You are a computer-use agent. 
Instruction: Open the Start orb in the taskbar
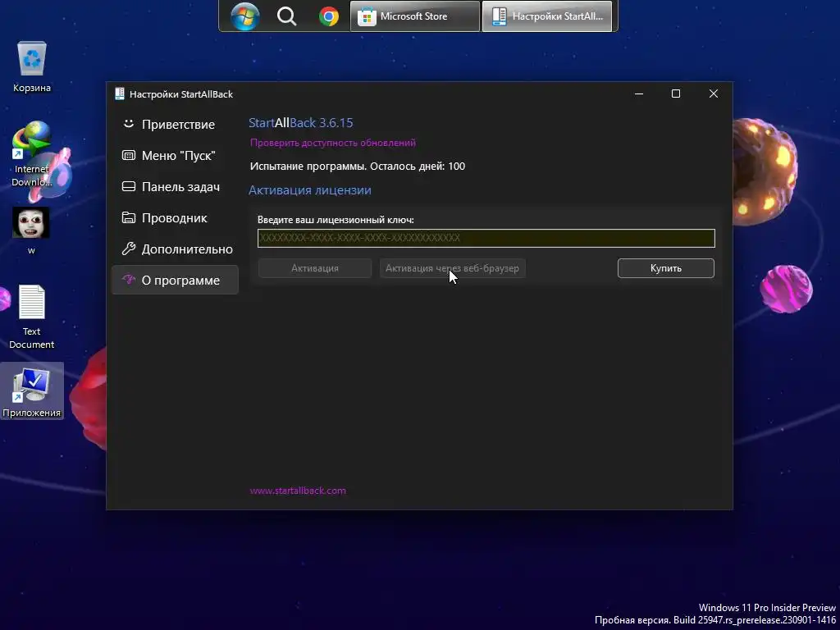pos(244,16)
